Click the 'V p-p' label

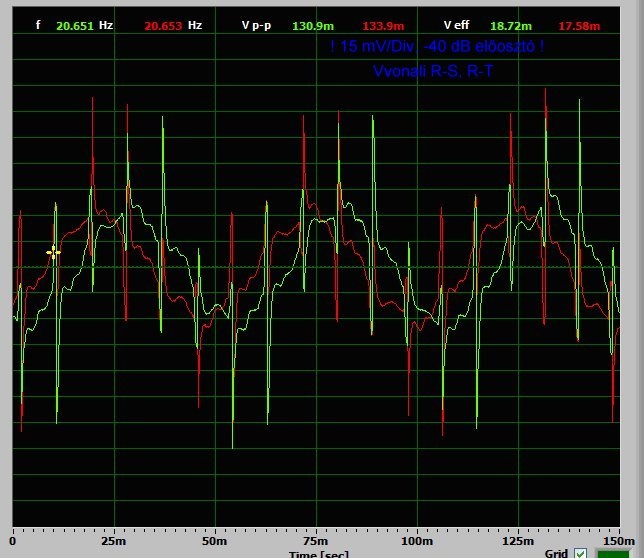(x=256, y=25)
